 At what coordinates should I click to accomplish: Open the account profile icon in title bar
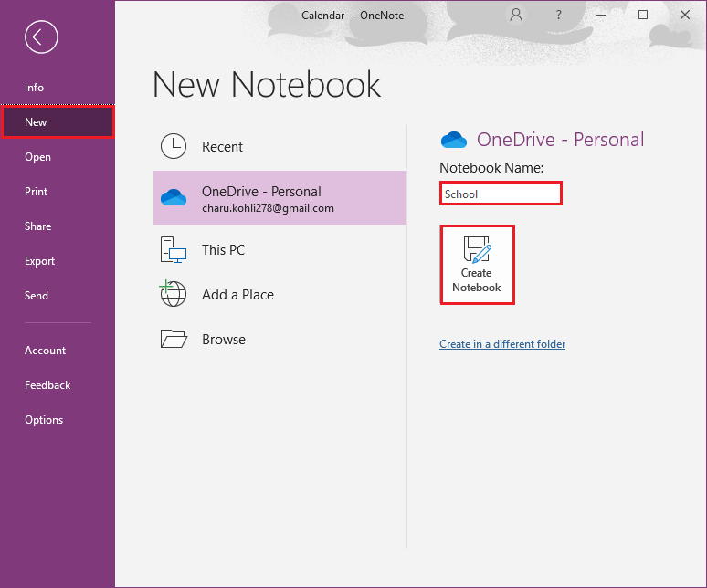pyautogui.click(x=516, y=15)
